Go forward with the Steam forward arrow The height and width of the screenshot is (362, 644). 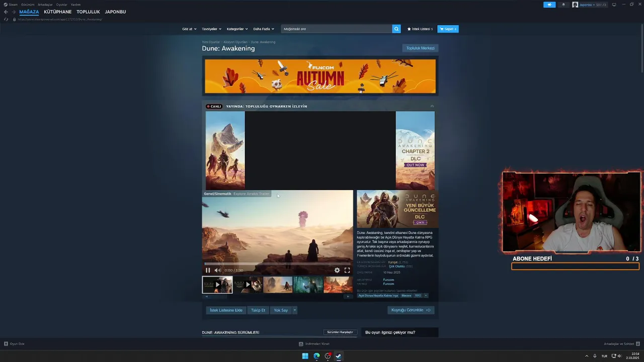[x=14, y=12]
